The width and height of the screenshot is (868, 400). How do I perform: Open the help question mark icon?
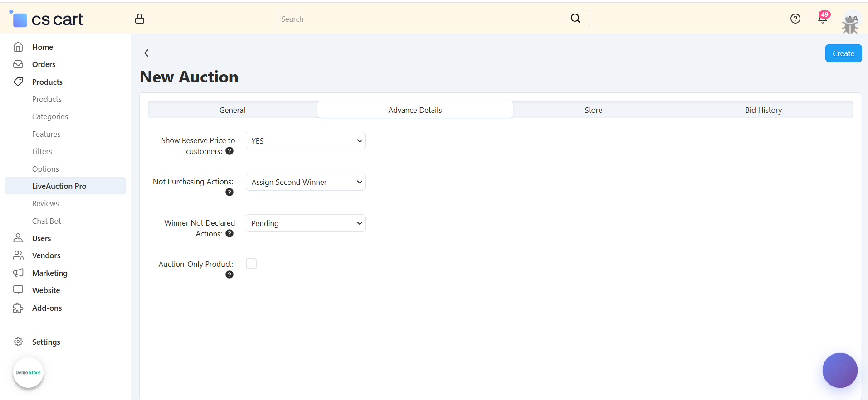tap(795, 19)
